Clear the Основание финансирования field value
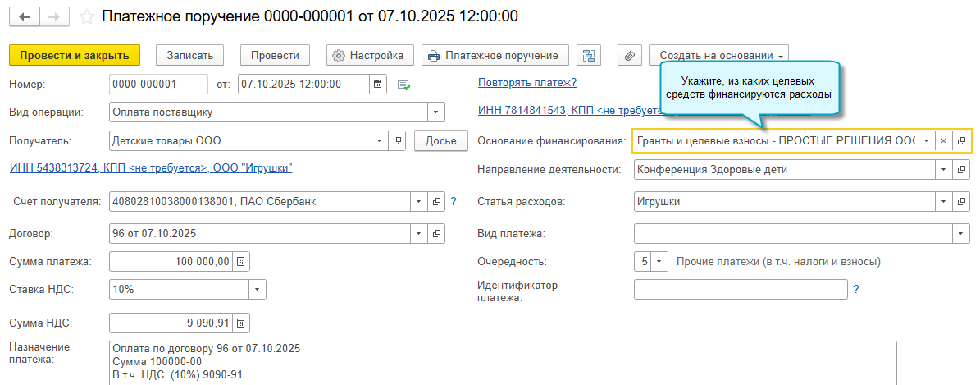980x385 pixels. point(943,141)
